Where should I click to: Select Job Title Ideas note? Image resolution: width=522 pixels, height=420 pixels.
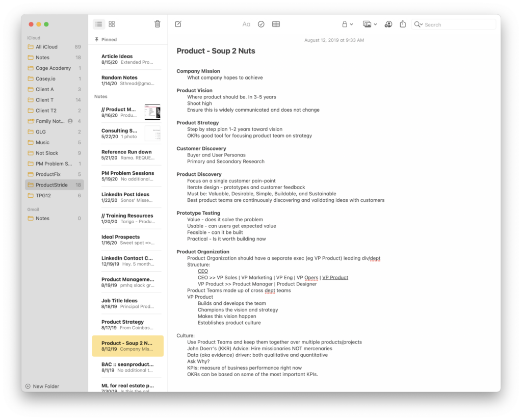128,303
